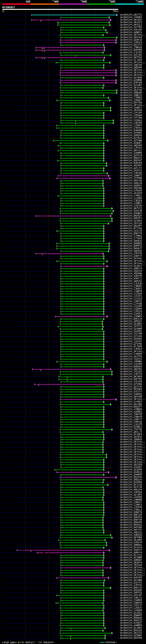146x644 pixels.
Task: Select the UniRef100_B4FMA5 label
Action: coord(131,50)
